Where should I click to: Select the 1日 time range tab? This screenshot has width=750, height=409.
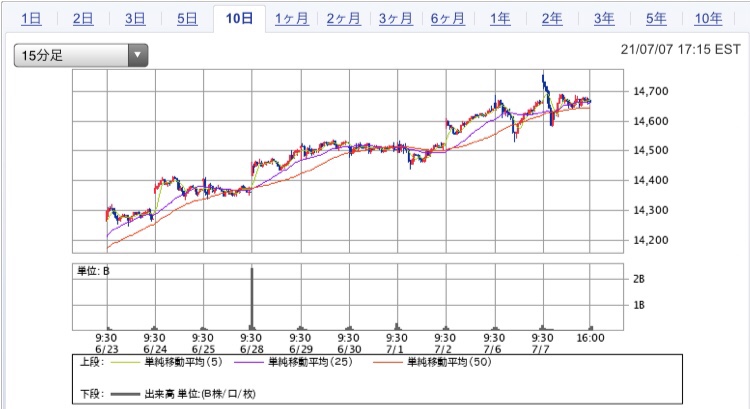tap(31, 19)
